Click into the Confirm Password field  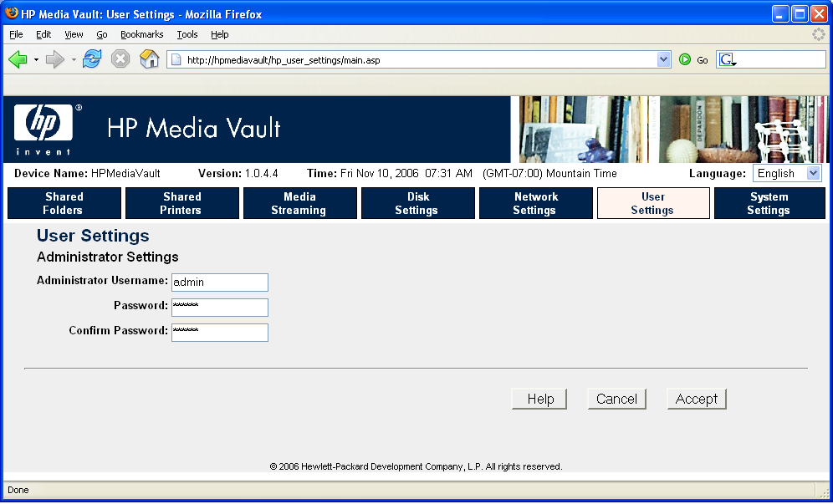coord(219,333)
